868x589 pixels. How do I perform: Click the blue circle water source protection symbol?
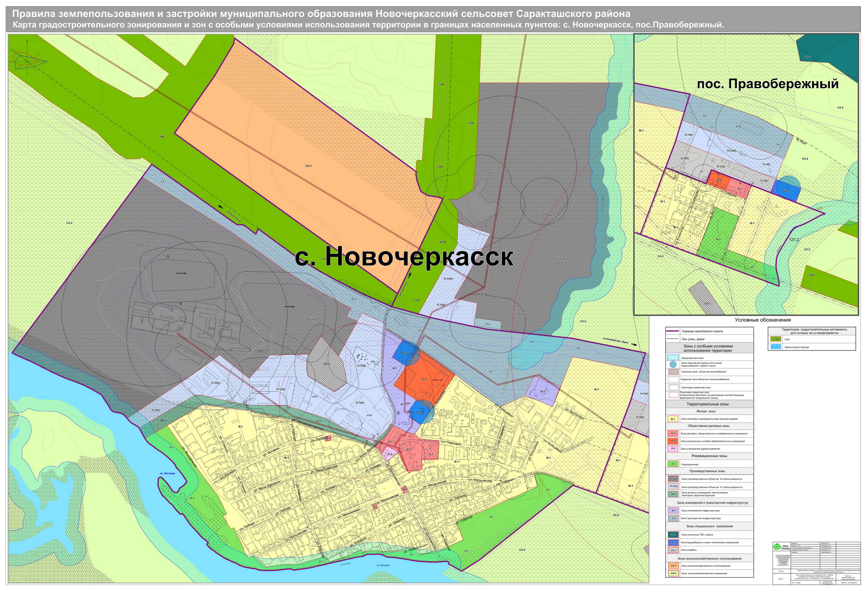pyautogui.click(x=673, y=364)
